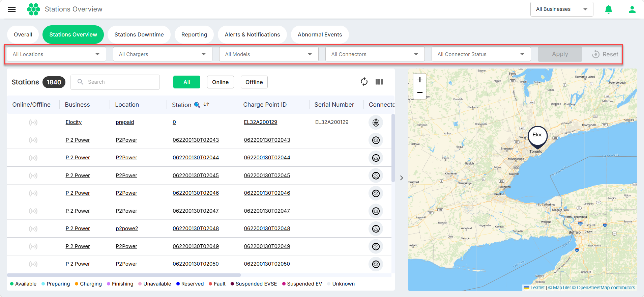Click in the stations Search field
The image size is (644, 297).
tap(115, 82)
